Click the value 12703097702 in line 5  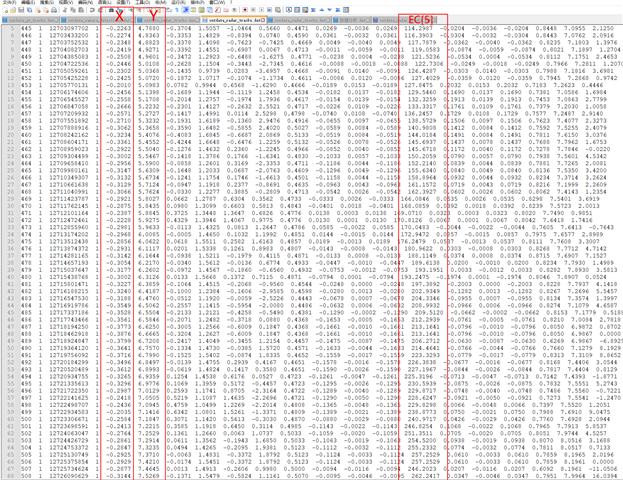69,28
